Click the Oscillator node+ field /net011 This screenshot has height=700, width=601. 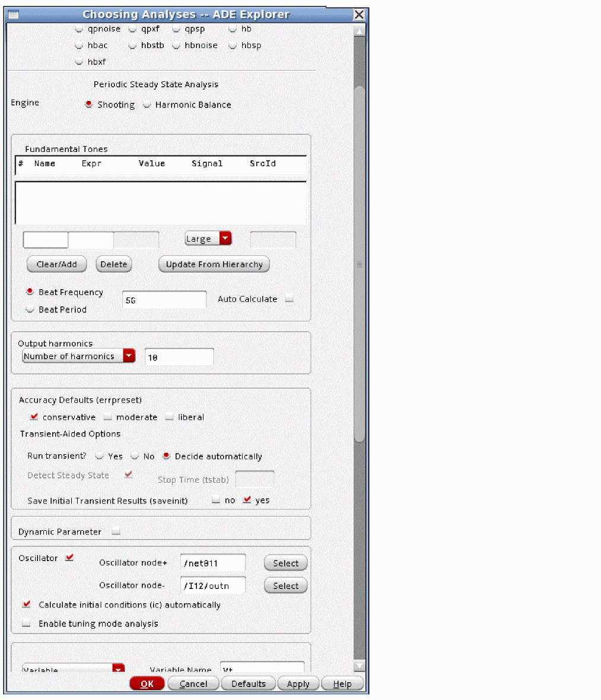coord(213,562)
